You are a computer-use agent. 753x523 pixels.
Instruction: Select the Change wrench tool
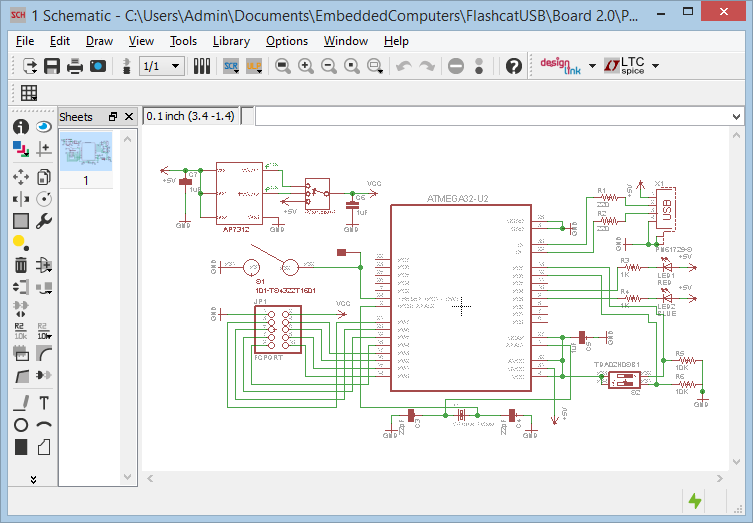pyautogui.click(x=44, y=221)
